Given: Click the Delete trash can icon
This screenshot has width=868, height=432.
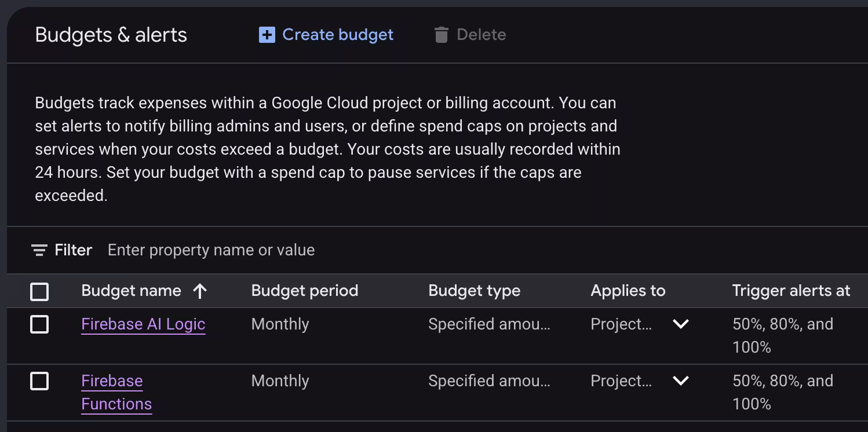Looking at the screenshot, I should 441,35.
